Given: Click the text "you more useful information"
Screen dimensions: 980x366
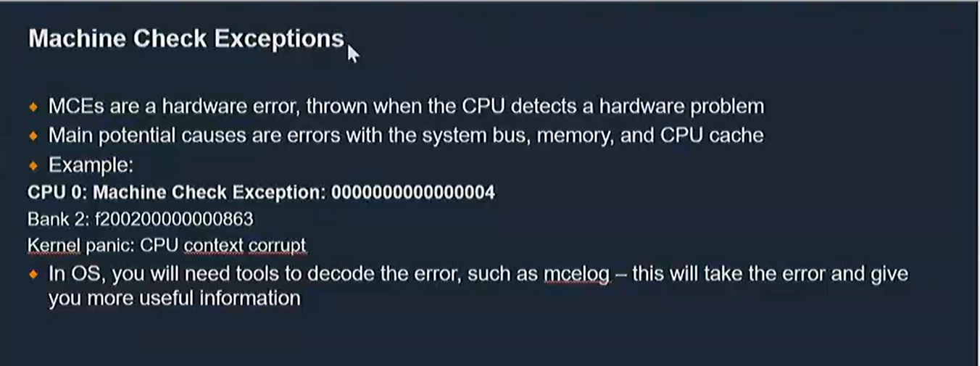Looking at the screenshot, I should [x=175, y=298].
